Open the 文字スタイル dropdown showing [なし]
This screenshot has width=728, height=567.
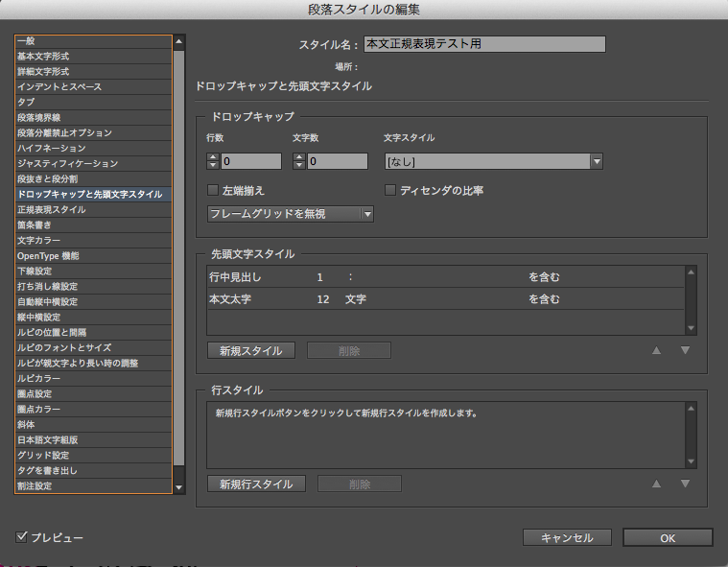click(x=494, y=161)
